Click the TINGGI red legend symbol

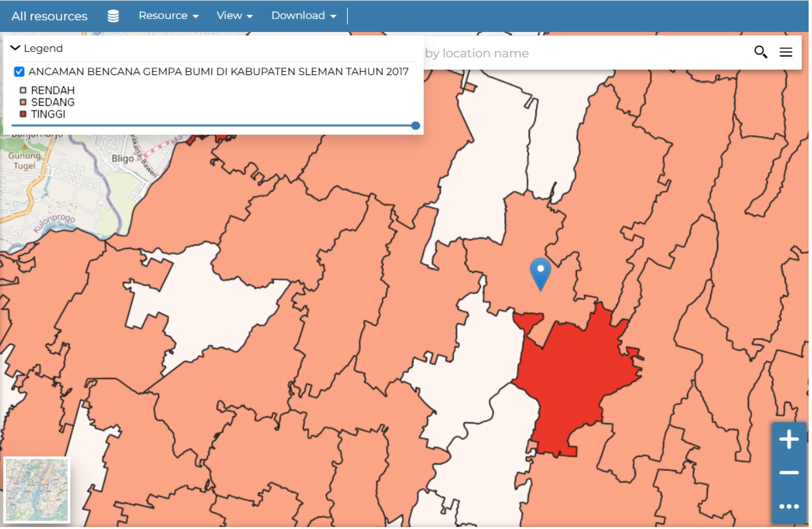tap(23, 114)
